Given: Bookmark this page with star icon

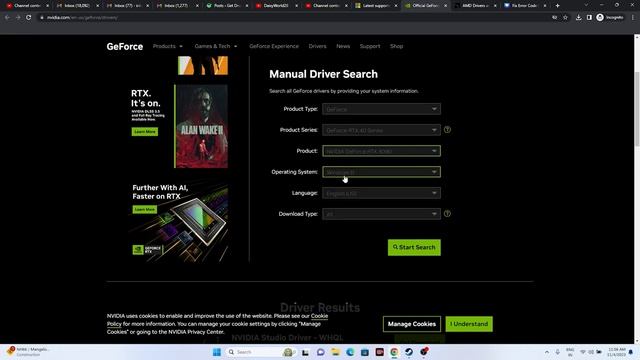Looking at the screenshot, I should point(565,18).
